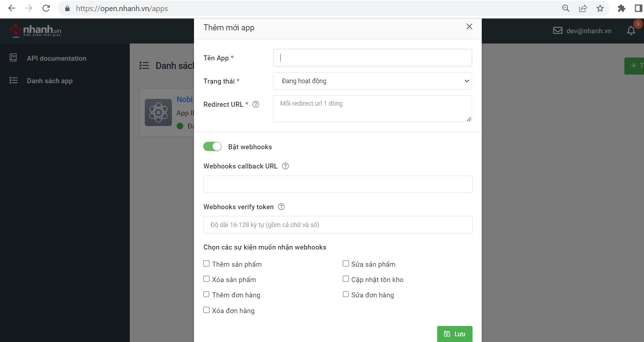Expand the Trạng thái status dropdown
644x342 pixels.
[372, 81]
